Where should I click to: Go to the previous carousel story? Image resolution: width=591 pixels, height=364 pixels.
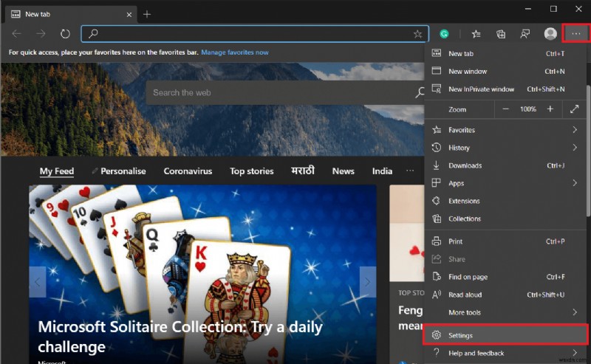tap(38, 282)
